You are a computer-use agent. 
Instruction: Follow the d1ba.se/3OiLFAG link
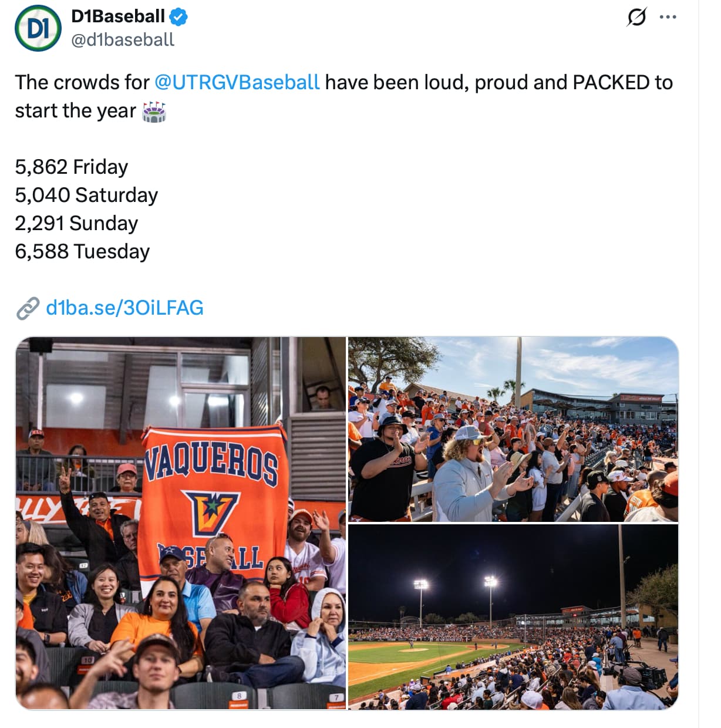tap(124, 308)
